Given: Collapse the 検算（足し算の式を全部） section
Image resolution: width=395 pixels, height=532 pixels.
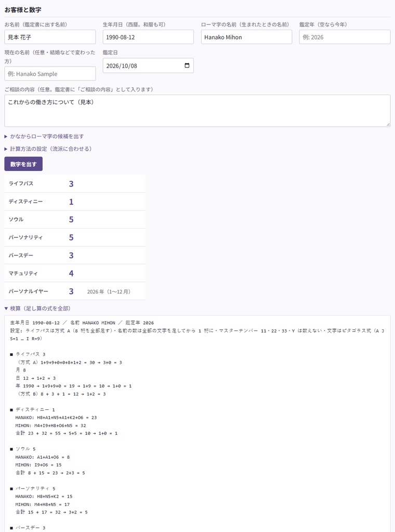Looking at the screenshot, I should point(37,309).
